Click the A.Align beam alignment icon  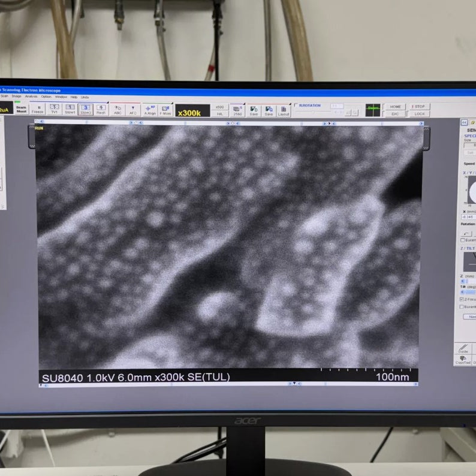point(150,110)
